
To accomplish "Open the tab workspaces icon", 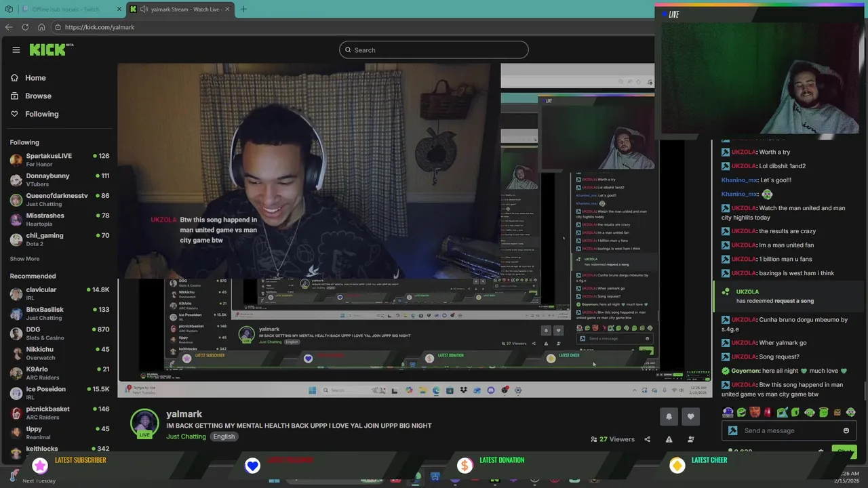I will (x=9, y=9).
